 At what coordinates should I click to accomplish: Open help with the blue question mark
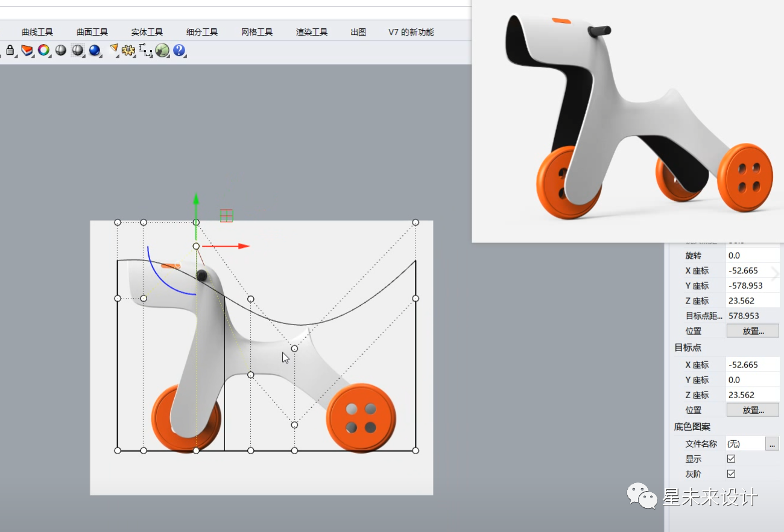click(x=179, y=51)
